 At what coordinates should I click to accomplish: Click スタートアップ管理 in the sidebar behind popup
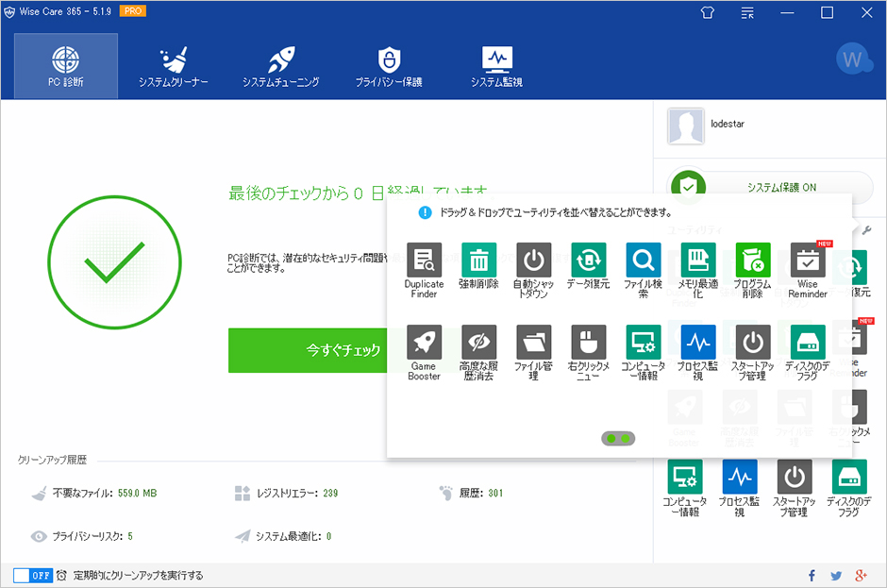pos(795,477)
